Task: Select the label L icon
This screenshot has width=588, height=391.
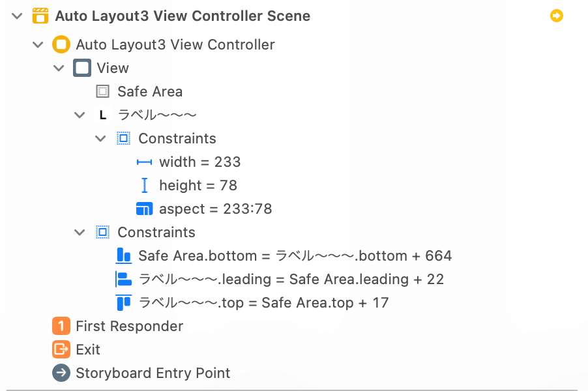Action: (103, 115)
